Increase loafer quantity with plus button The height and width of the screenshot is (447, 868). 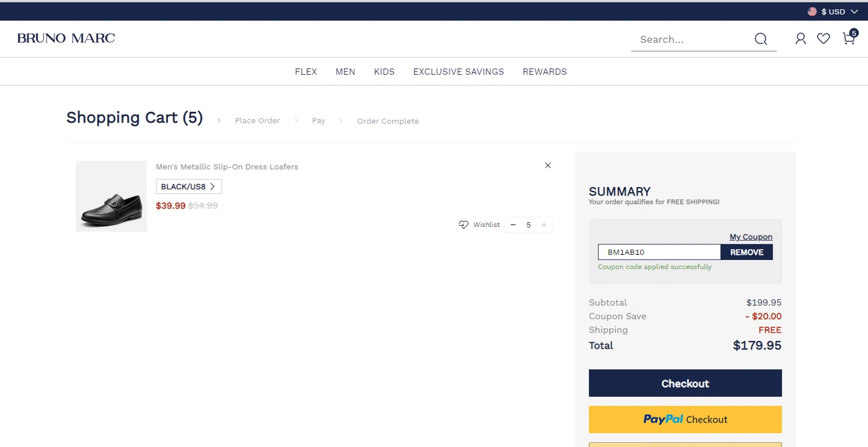544,225
